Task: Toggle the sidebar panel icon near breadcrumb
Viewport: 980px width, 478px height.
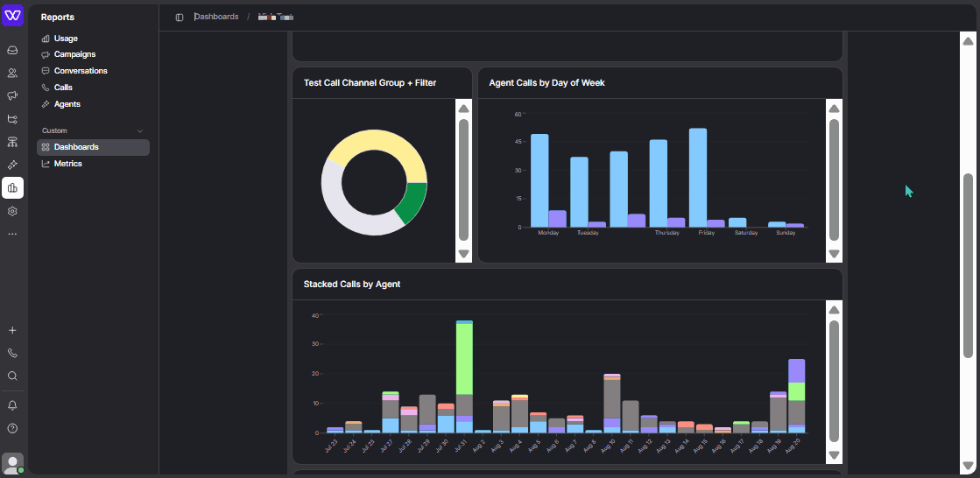Action: (180, 18)
